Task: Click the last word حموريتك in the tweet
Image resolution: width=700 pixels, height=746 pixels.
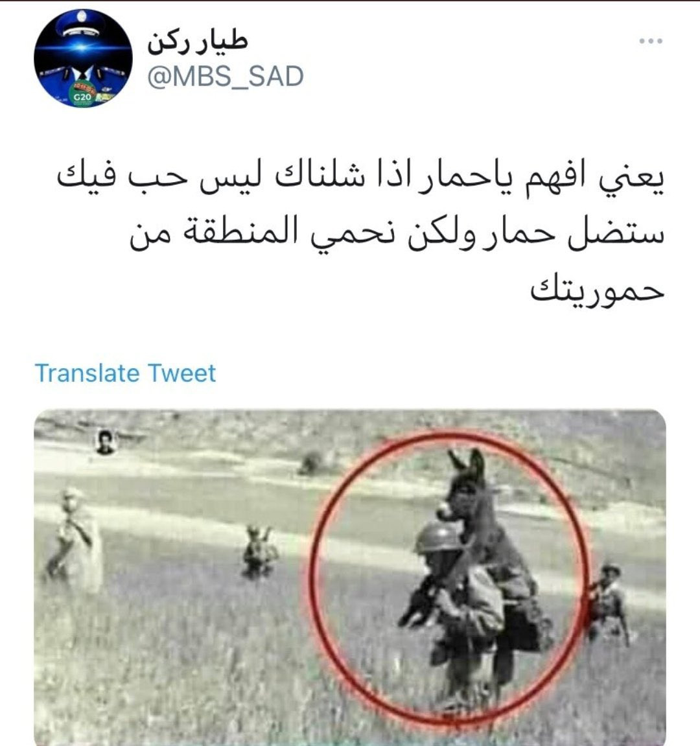Action: tap(597, 288)
